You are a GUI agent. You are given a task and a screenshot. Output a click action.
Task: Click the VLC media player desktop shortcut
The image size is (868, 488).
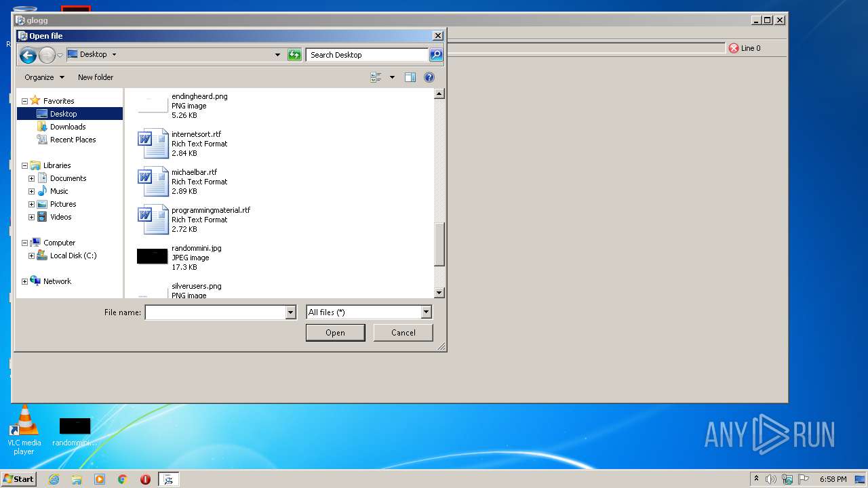24,430
